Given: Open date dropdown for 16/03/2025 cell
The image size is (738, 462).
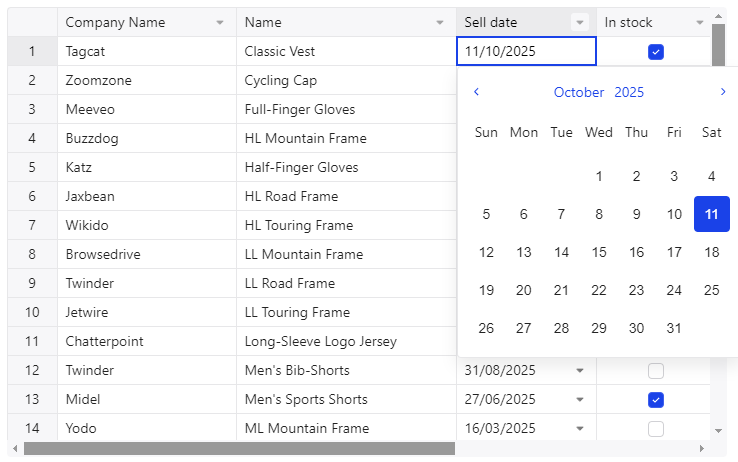Looking at the screenshot, I should pos(580,429).
